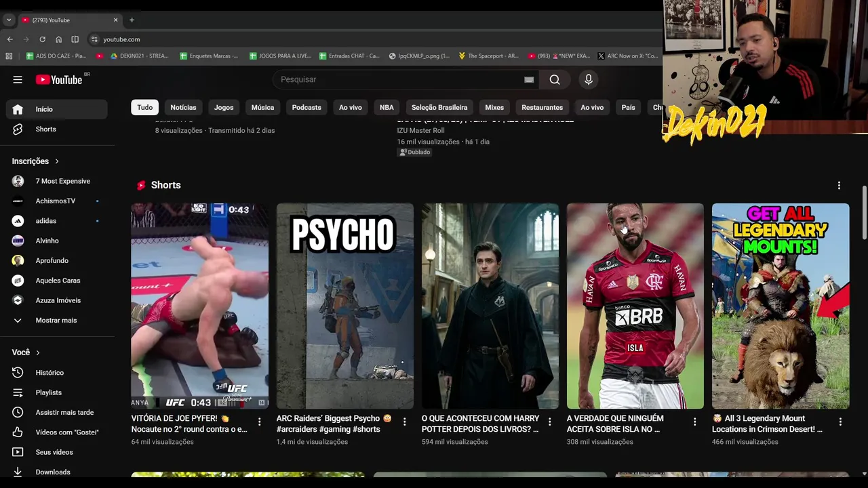Open the on-screen keyboard in search box
This screenshot has height=488, width=868.
(529, 79)
